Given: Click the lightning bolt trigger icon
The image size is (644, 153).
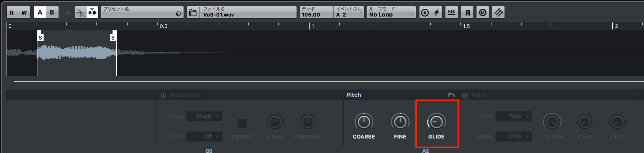Looking at the screenshot, I should 436,13.
